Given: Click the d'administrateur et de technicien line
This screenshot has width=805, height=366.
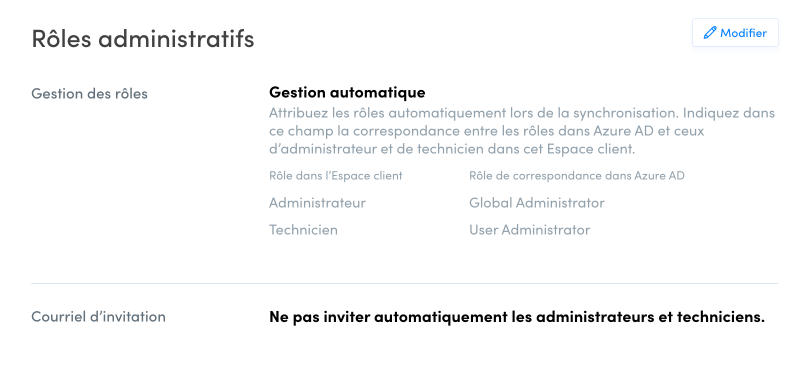Looking at the screenshot, I should (x=452, y=149).
